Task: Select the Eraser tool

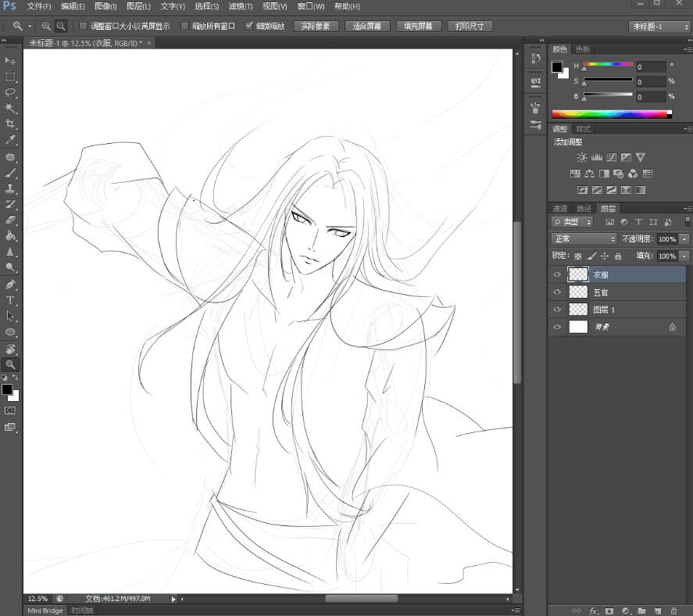Action: [10, 220]
